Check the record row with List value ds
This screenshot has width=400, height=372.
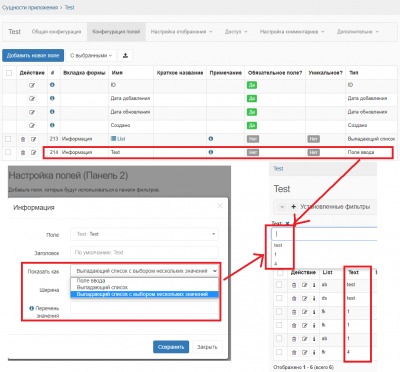pos(279,298)
